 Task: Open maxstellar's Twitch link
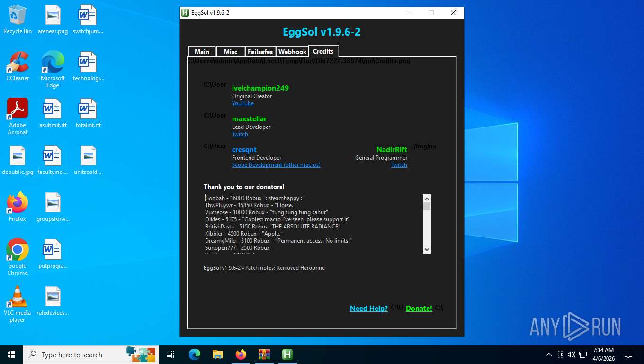click(240, 134)
